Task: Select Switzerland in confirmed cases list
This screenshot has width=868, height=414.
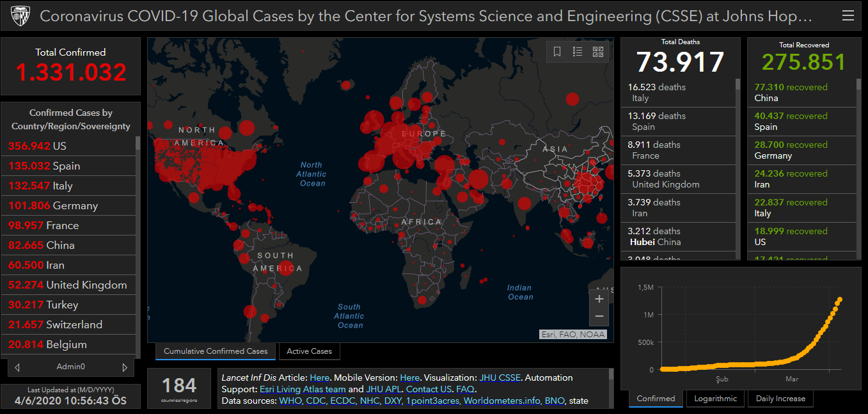Action: (x=68, y=324)
